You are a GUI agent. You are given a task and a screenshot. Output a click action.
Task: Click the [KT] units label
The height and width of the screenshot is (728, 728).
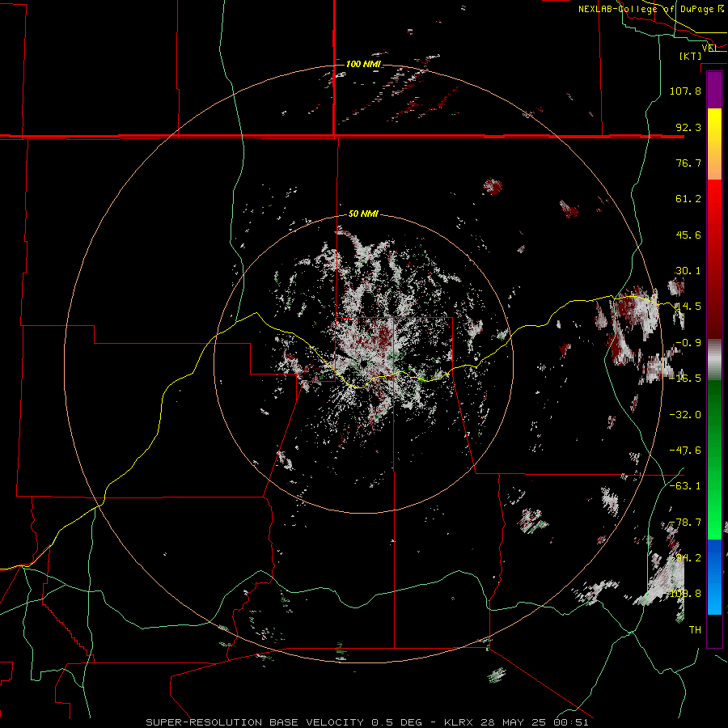tap(691, 56)
